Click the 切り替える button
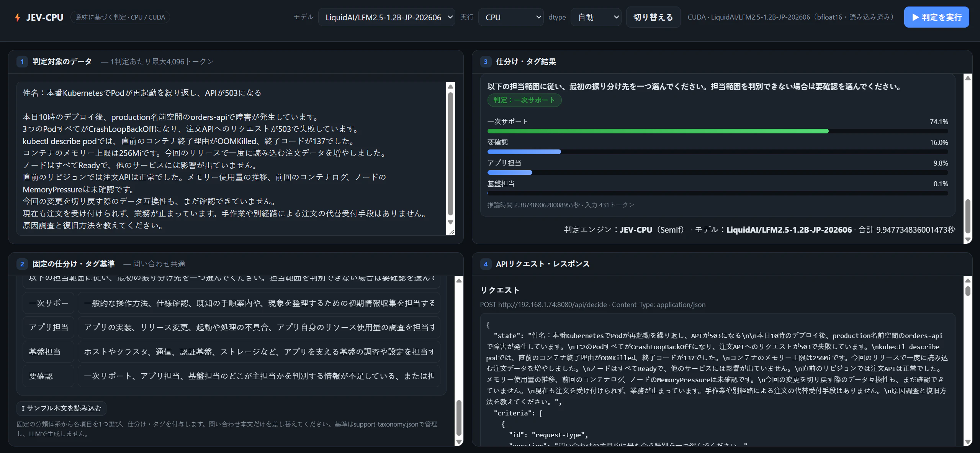 click(x=653, y=17)
